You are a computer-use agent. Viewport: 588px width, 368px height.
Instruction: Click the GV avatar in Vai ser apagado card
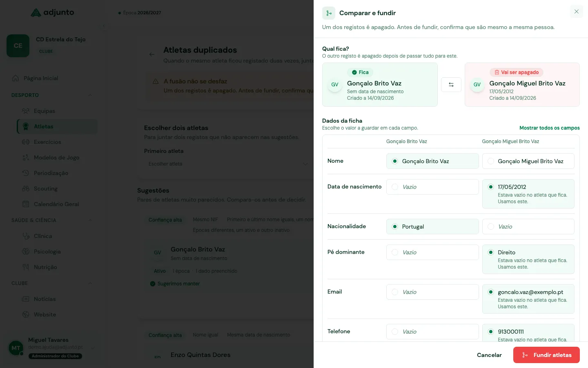(x=477, y=85)
